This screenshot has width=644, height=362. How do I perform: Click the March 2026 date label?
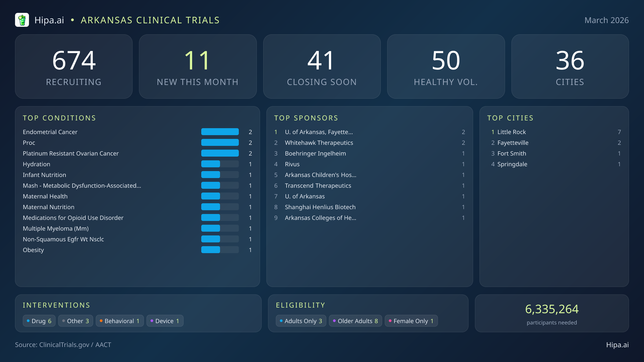pos(606,20)
